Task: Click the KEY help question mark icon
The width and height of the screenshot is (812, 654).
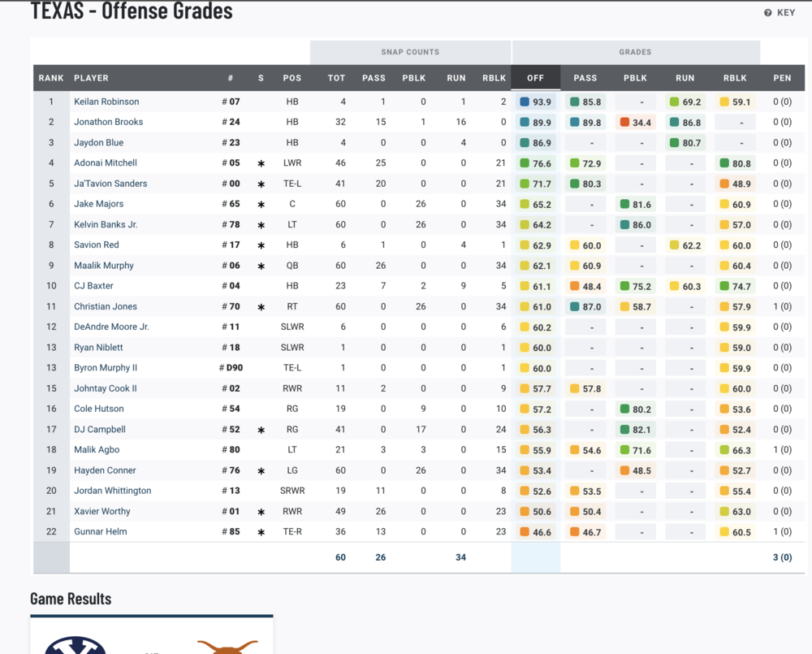Action: (x=768, y=13)
